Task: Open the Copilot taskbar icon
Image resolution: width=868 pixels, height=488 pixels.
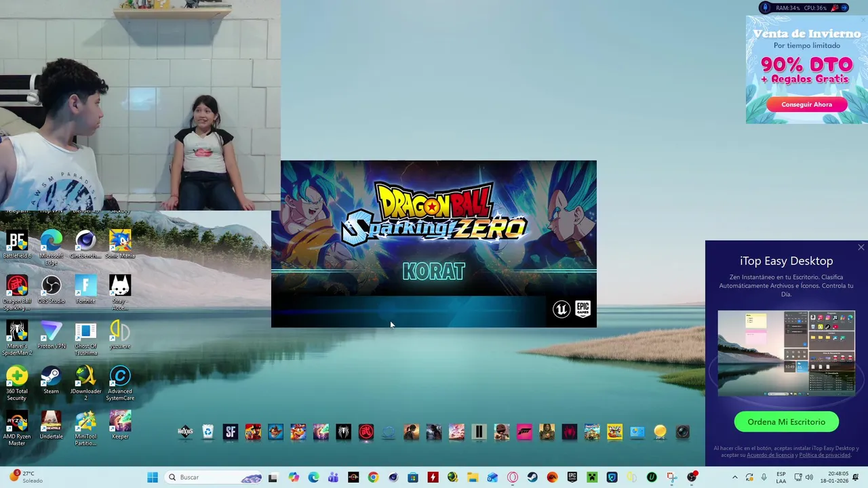Action: pyautogui.click(x=294, y=477)
